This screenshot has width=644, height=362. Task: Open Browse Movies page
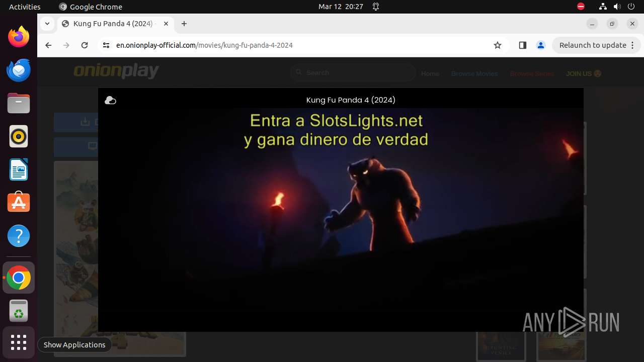474,73
